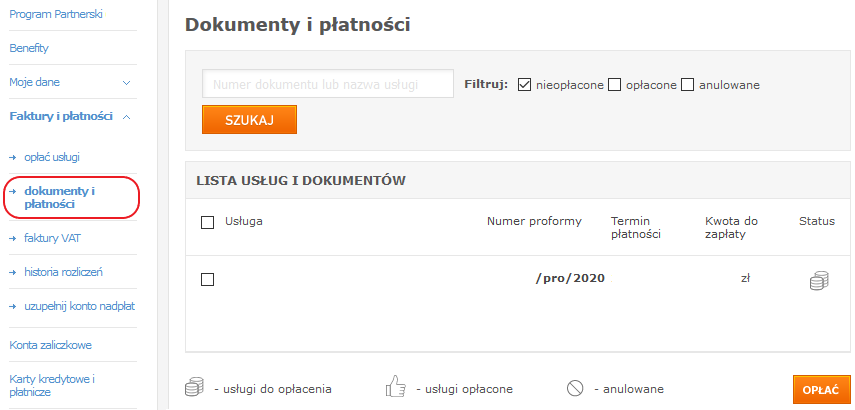The width and height of the screenshot is (855, 410).
Task: Click the coins icon in the legend
Action: click(194, 387)
